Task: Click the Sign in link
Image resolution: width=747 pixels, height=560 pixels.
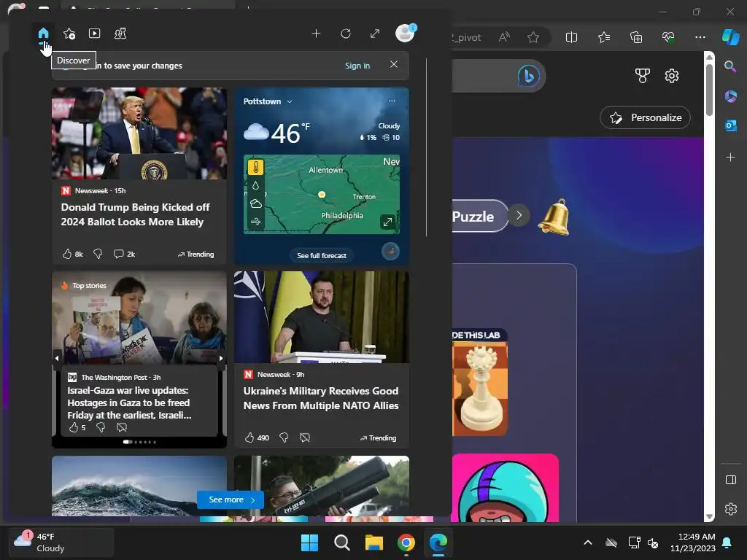Action: point(357,66)
